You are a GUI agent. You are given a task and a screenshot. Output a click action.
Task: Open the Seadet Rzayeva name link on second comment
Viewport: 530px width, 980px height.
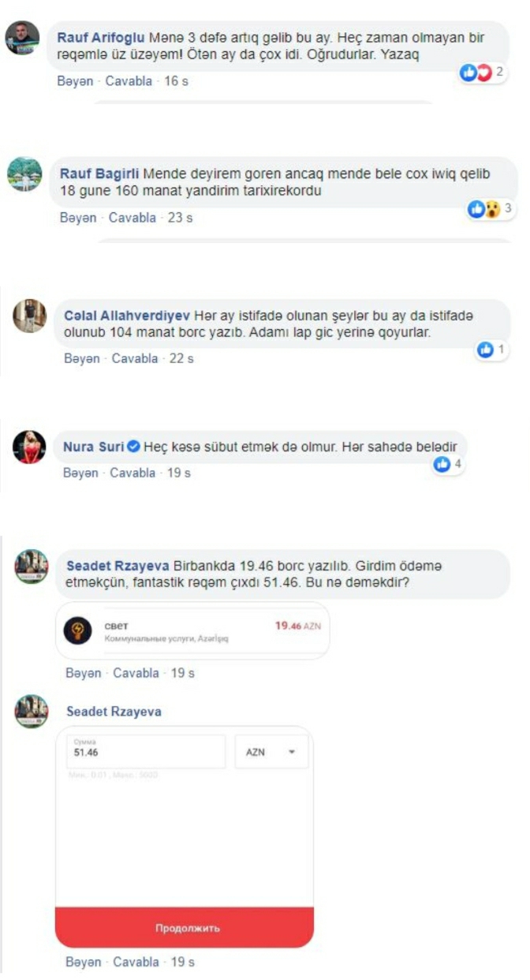click(x=114, y=712)
